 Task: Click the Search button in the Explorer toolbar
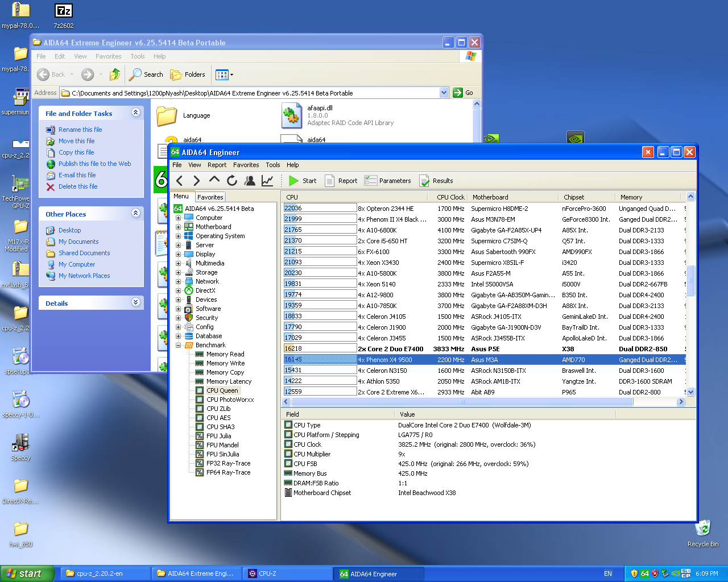click(146, 74)
